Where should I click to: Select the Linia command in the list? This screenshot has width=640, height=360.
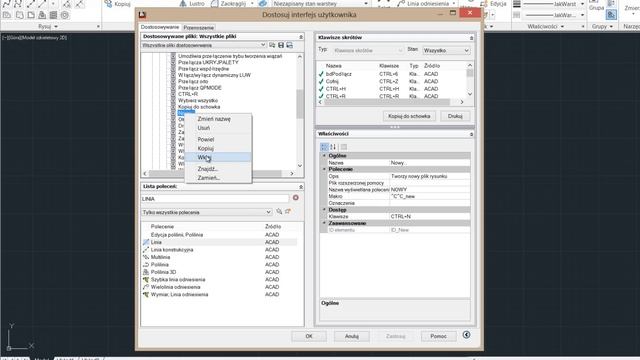point(219,242)
